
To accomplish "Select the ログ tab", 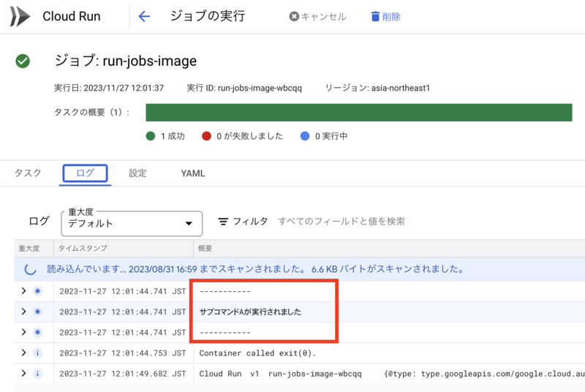I will click(x=85, y=173).
